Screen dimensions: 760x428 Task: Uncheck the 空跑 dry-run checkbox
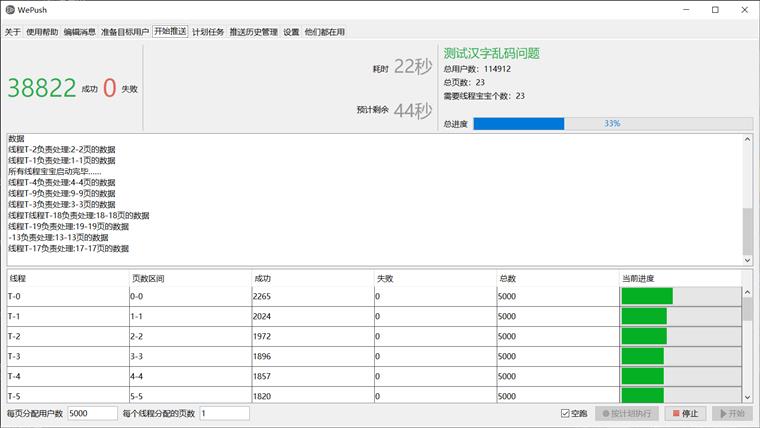(x=566, y=413)
